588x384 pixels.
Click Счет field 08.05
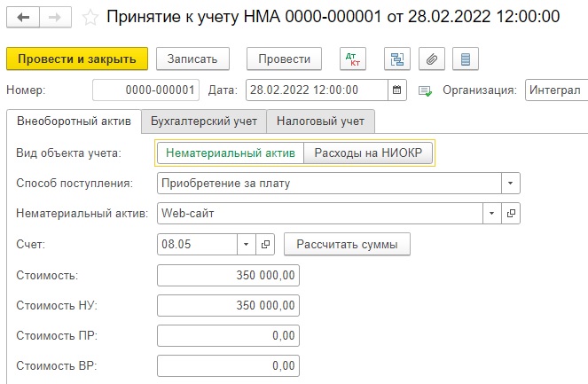pyautogui.click(x=197, y=245)
